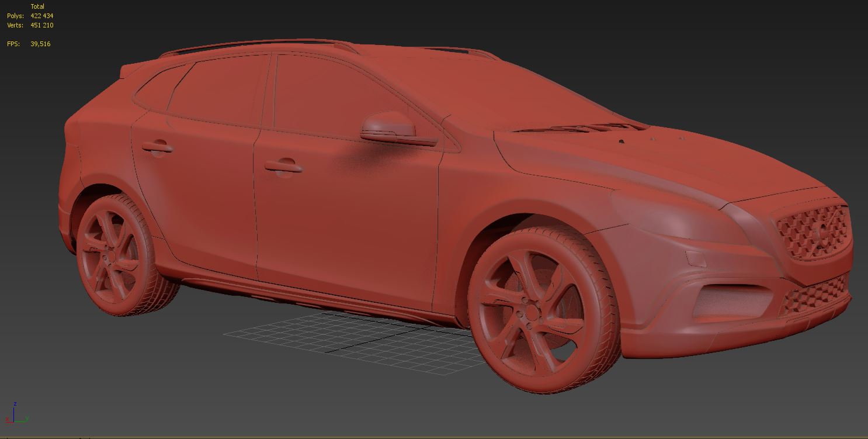Click the FPS value "39,516"
This screenshot has height=439, width=868.
click(40, 44)
